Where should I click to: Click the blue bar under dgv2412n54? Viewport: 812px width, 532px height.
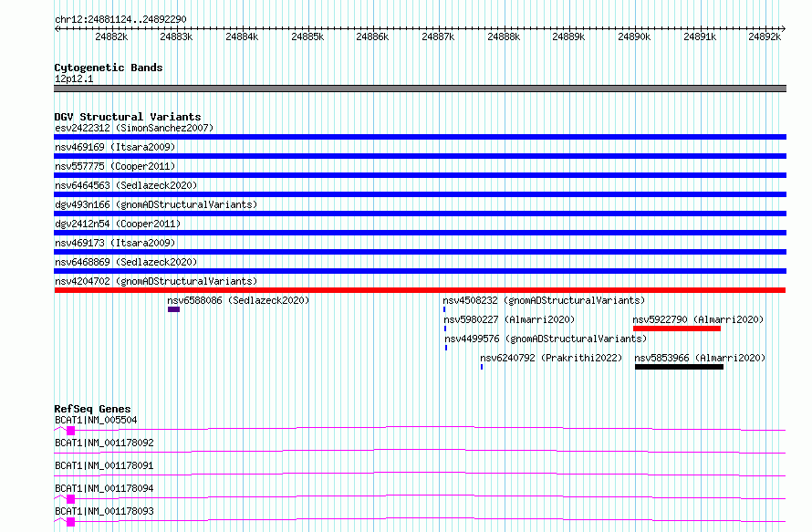tap(420, 233)
